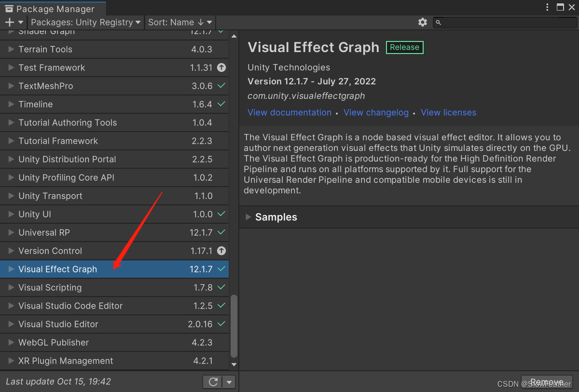Viewport: 579px width, 392px height.
Task: Expand the Samples section
Action: [x=248, y=217]
